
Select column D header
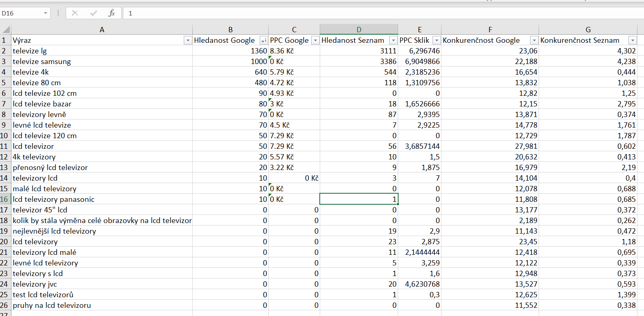tap(359, 29)
